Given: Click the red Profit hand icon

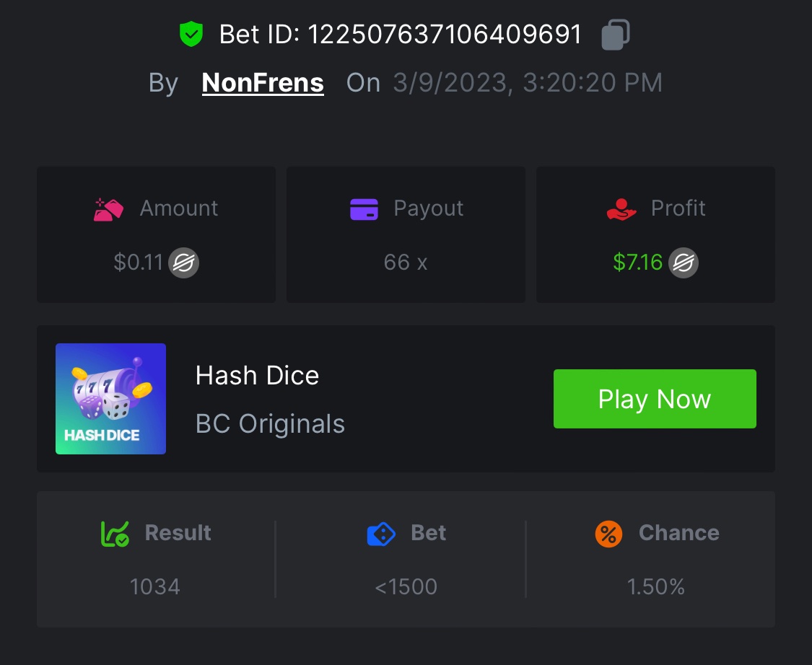Looking at the screenshot, I should click(621, 208).
